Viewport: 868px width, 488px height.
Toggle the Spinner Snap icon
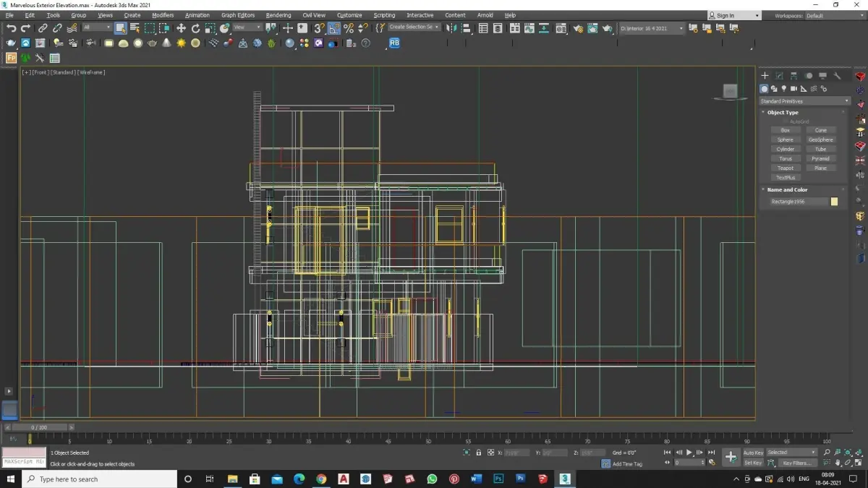point(362,28)
